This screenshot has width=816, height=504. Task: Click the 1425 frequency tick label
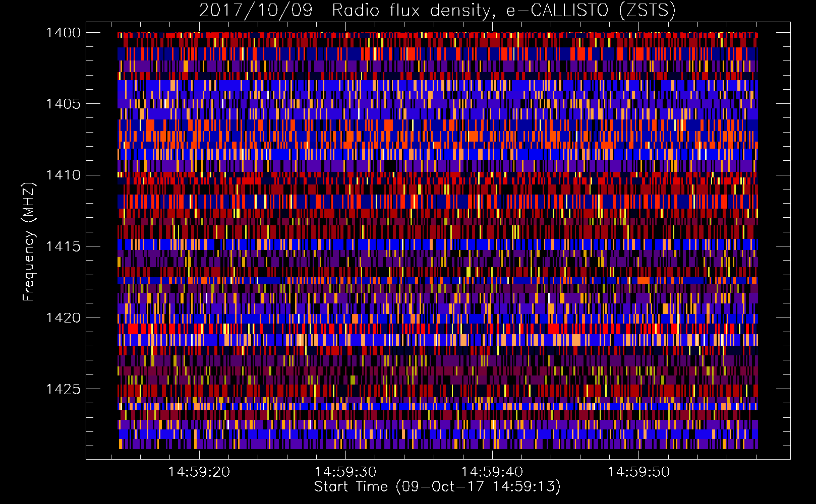tap(63, 389)
